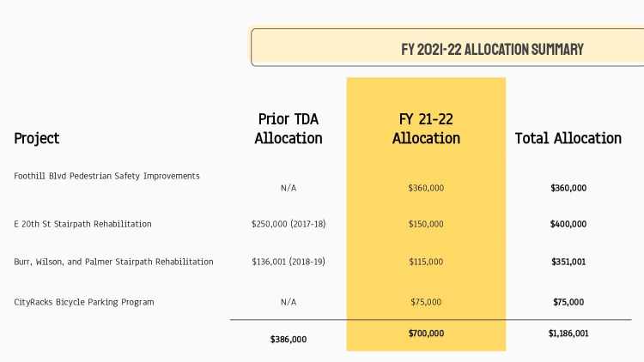This screenshot has height=362, width=644.
Task: Select Burr, Wilson, and Palmer Stairpath Rehabilitation text
Action: (113, 262)
